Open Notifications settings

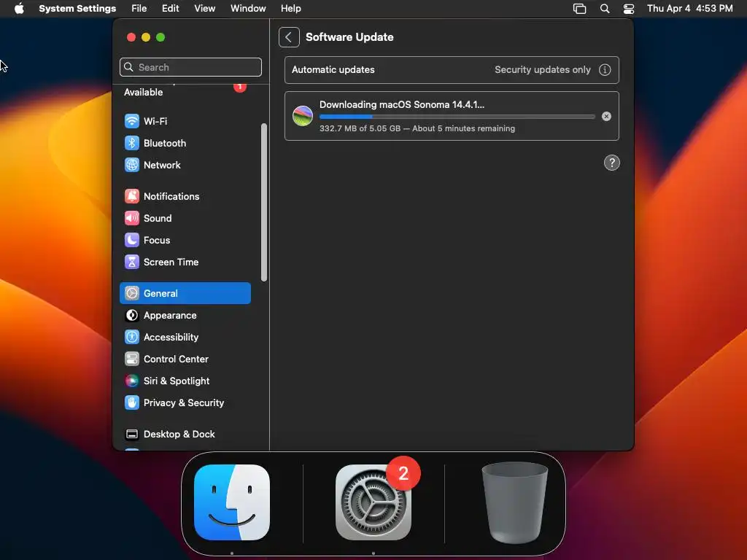point(185,196)
